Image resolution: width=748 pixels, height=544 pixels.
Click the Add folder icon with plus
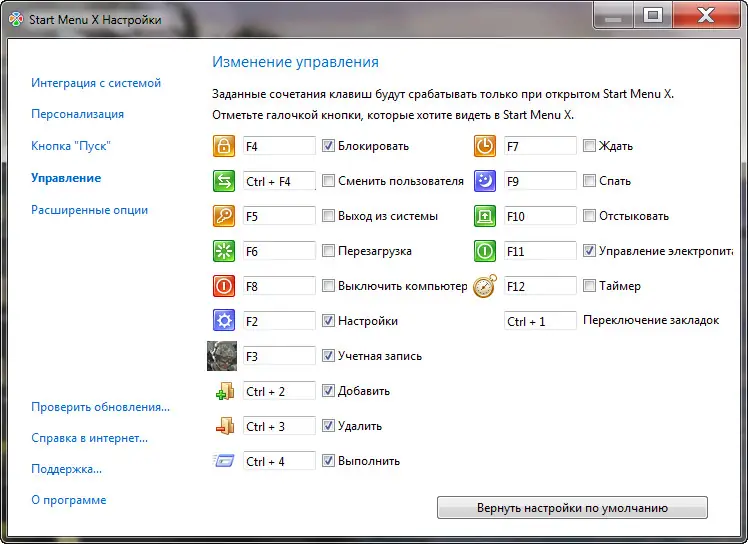point(225,391)
